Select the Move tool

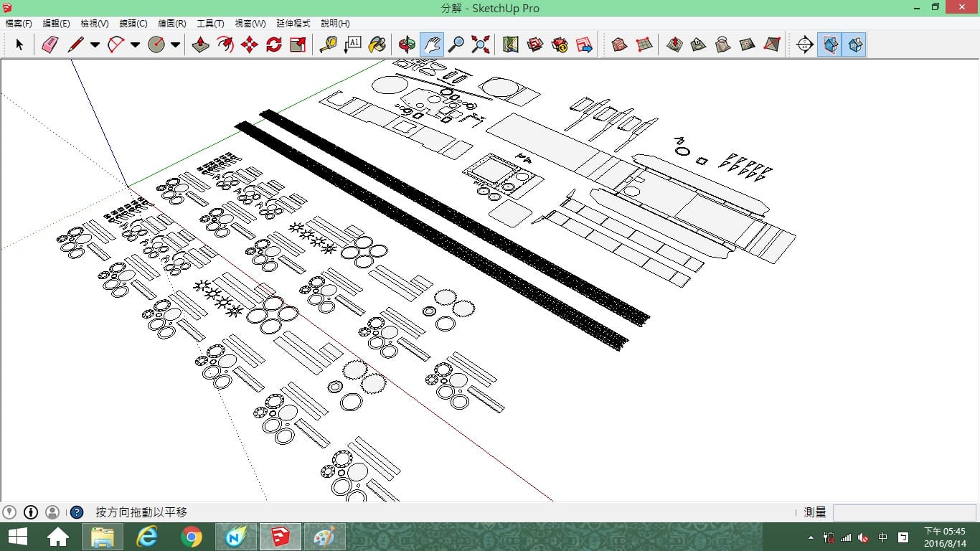coord(250,44)
